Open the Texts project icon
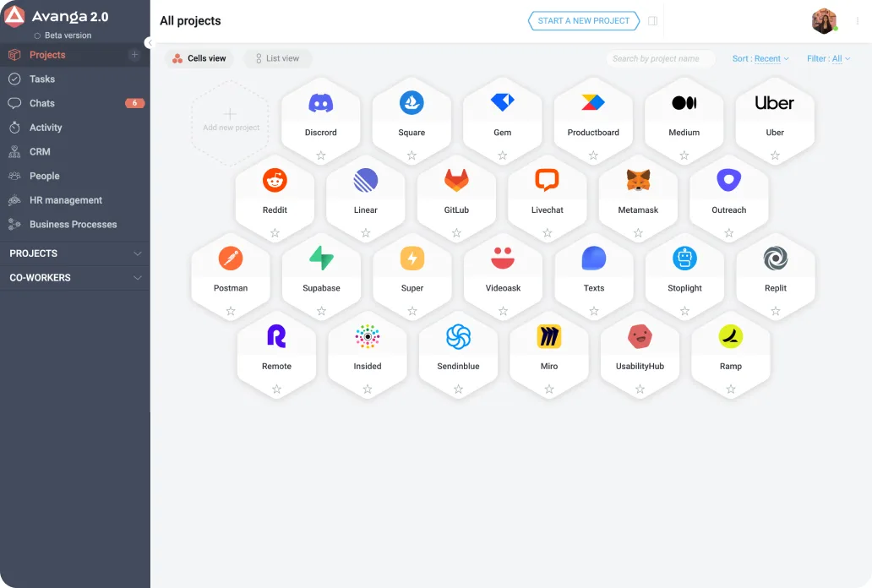The width and height of the screenshot is (872, 588). 593,259
